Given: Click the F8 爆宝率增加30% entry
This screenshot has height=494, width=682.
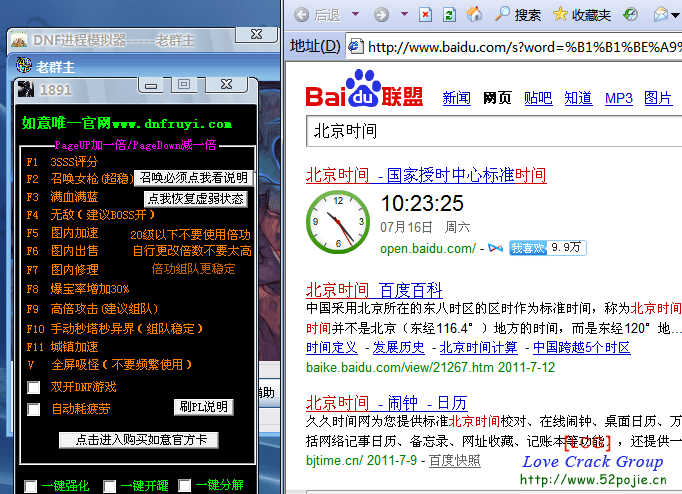Looking at the screenshot, I should pos(78,289).
